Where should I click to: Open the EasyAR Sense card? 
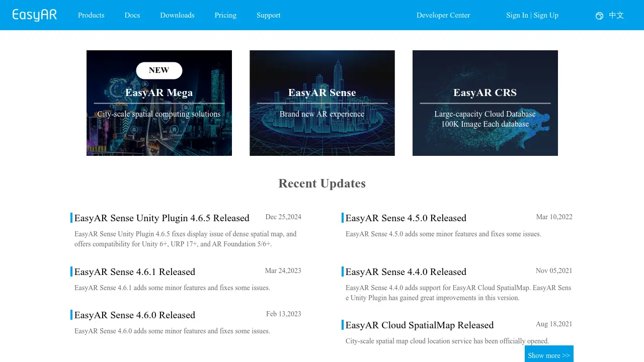[x=322, y=103]
